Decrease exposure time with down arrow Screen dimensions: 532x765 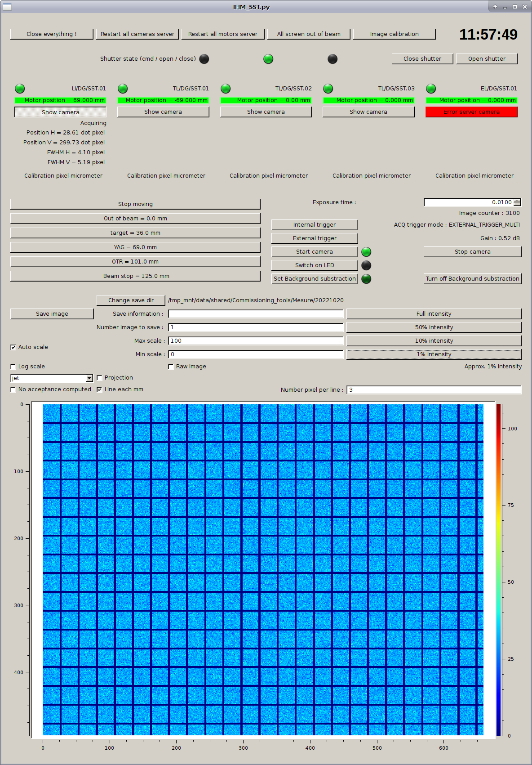[517, 205]
